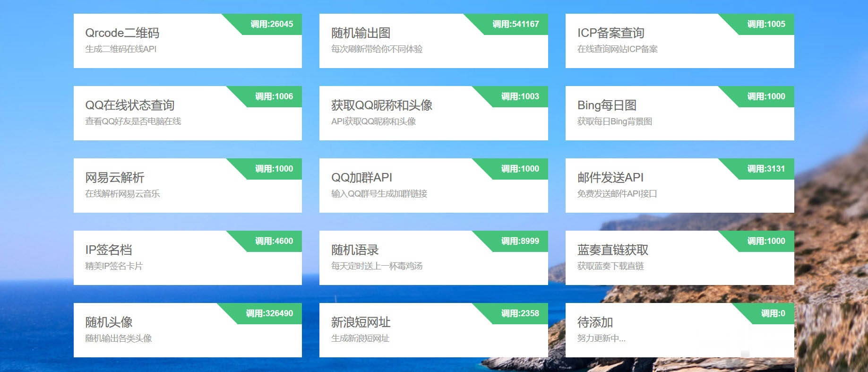Click the 调用:8999 badge on 随机语录
The width and height of the screenshot is (868, 372).
519,241
